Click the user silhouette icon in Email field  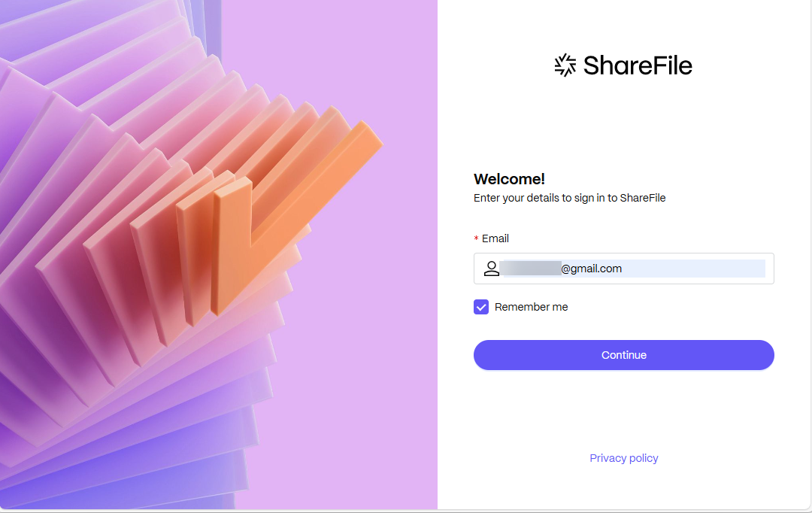[x=492, y=269]
